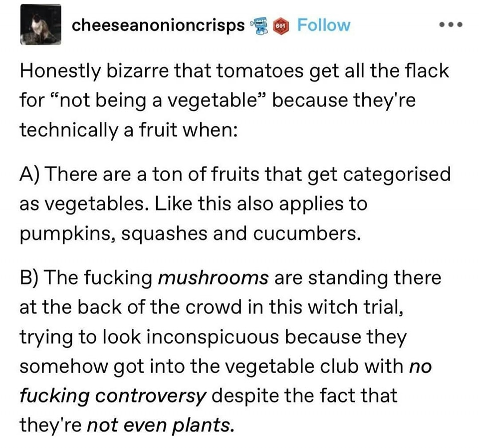479x448 pixels.
Task: Click the red 601 badge icon
Action: tap(281, 25)
